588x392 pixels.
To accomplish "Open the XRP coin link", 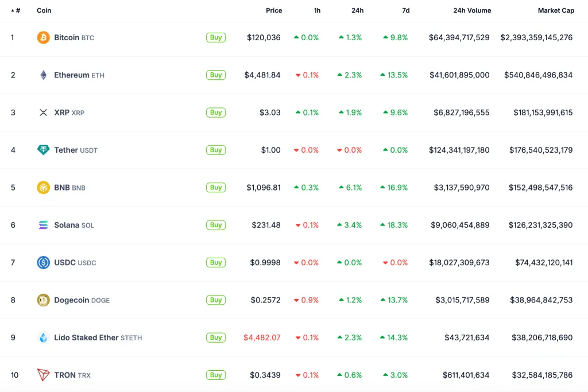I will (62, 112).
